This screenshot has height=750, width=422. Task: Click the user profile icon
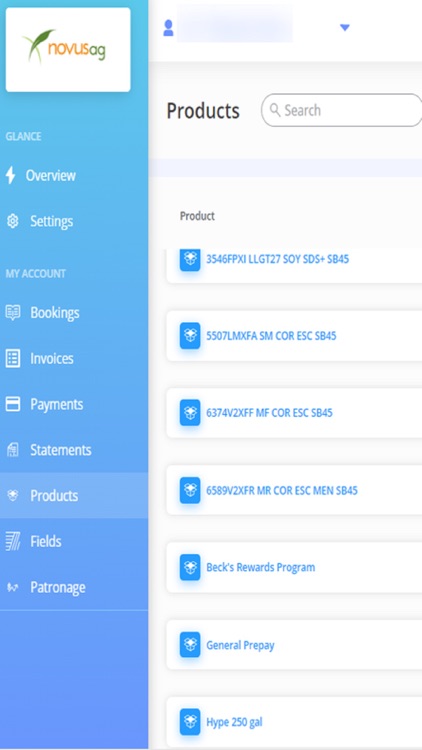click(x=168, y=28)
